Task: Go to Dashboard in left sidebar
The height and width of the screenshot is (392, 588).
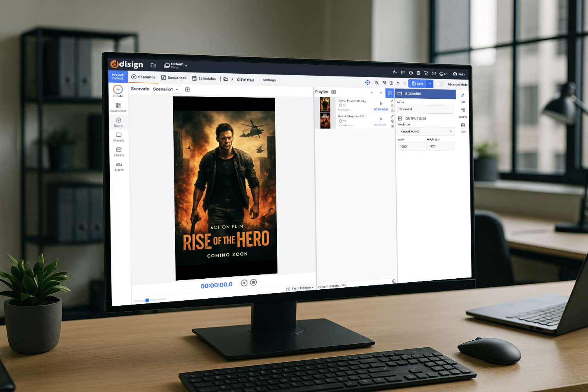Action: click(x=118, y=106)
